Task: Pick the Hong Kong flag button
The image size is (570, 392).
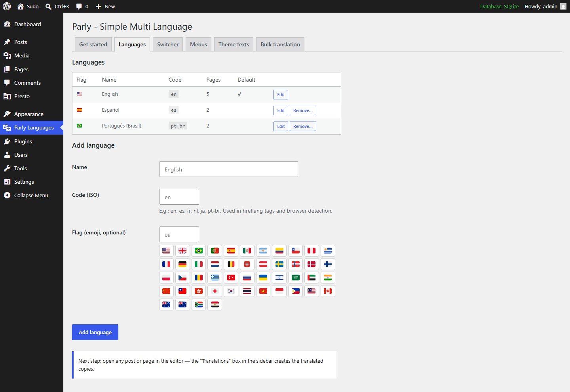Action: pyautogui.click(x=199, y=291)
